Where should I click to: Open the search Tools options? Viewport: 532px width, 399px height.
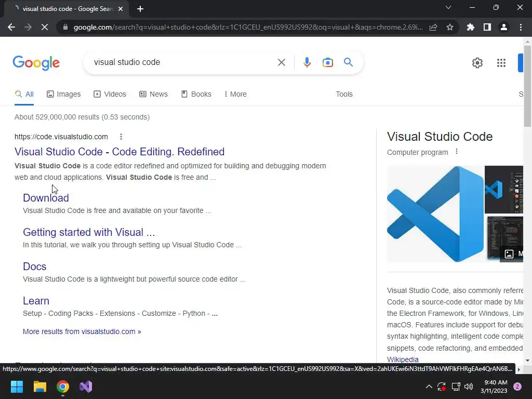tap(344, 95)
